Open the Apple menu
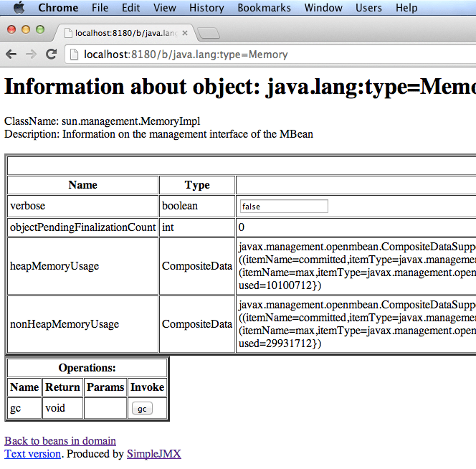 (19, 7)
